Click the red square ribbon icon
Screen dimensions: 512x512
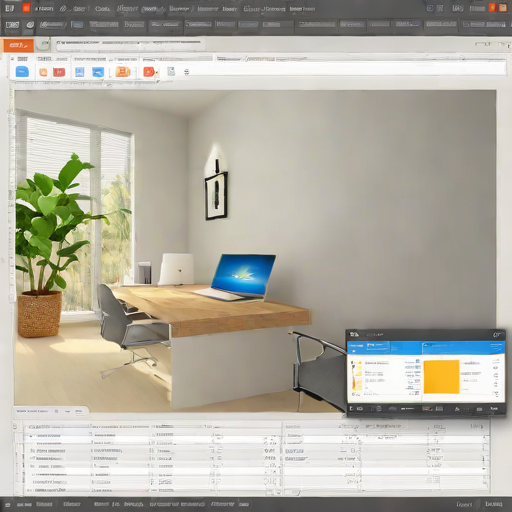point(59,72)
